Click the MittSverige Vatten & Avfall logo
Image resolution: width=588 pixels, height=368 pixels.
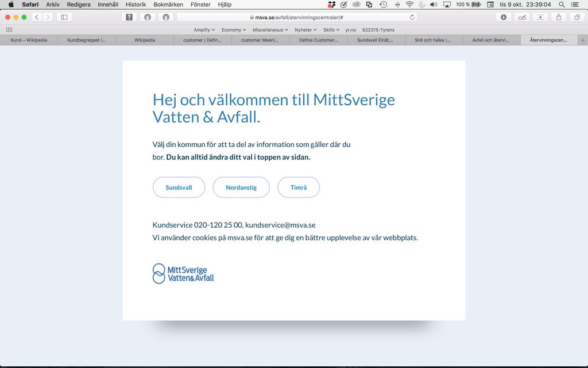[x=183, y=273]
